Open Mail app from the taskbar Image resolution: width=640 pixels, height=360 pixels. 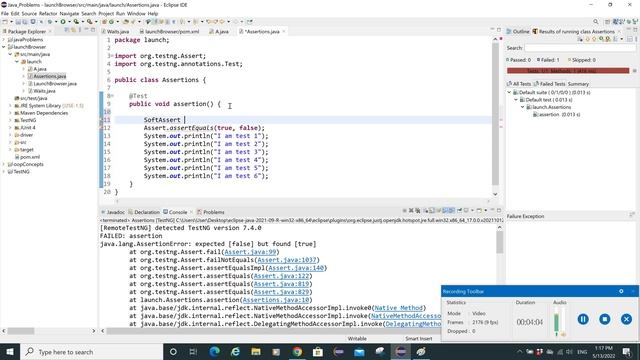pos(359,351)
